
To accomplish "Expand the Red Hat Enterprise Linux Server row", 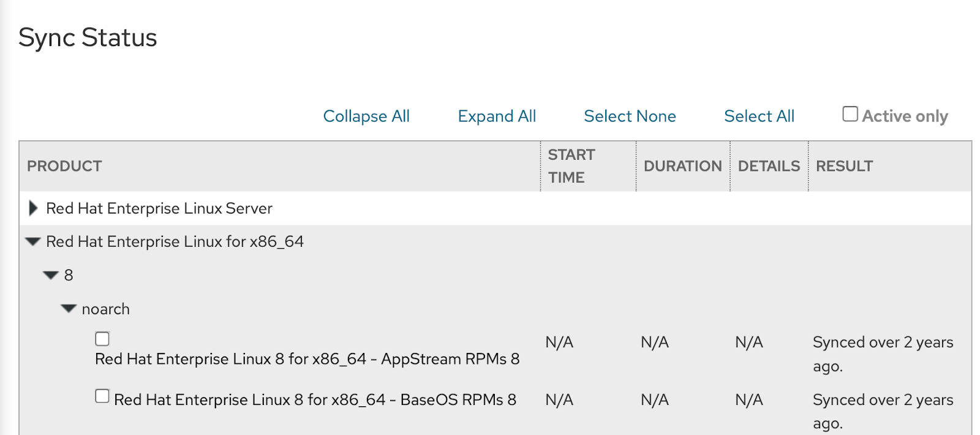I will 34,208.
